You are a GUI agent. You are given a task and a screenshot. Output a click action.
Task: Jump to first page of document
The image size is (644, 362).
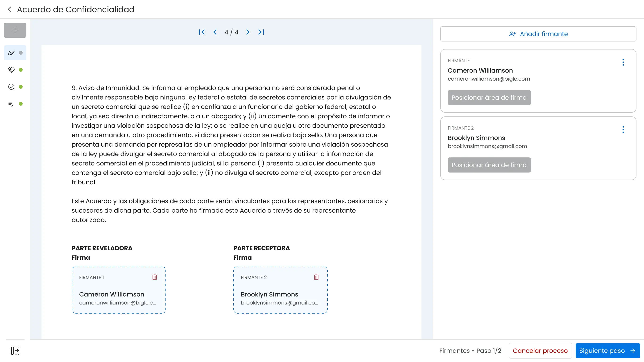tap(202, 32)
